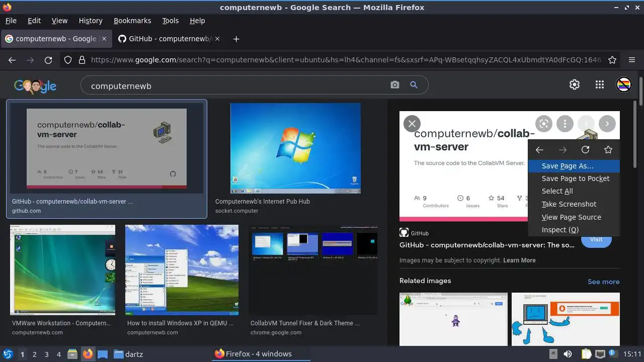Bookmark page with URL bar star
Screen dimensions: 644x362
point(612,60)
